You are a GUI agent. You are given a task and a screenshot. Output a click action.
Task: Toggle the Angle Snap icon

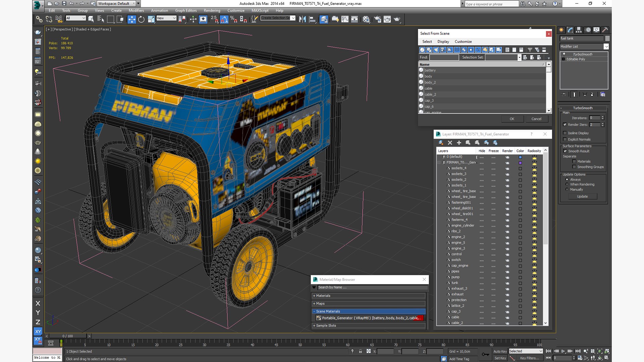point(224,19)
